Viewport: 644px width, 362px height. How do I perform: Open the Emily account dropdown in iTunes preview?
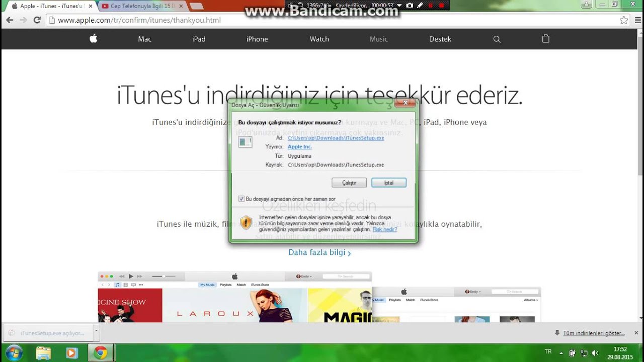click(304, 276)
